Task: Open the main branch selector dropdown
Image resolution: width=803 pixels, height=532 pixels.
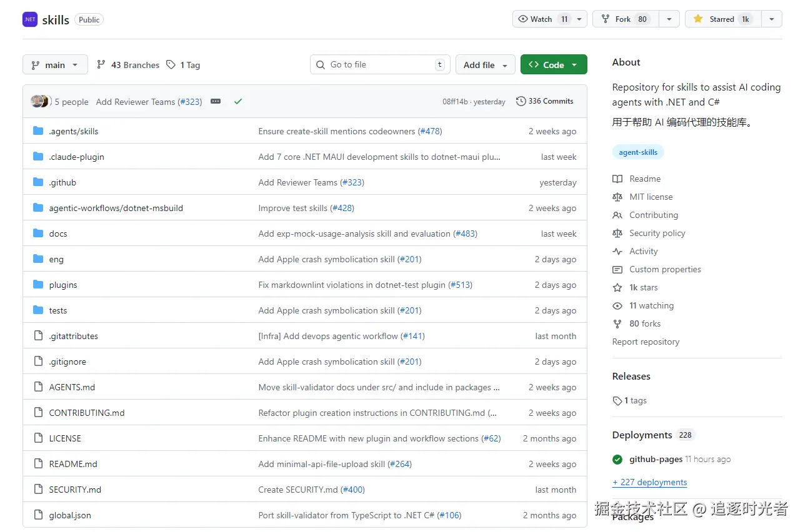Action: [x=55, y=65]
